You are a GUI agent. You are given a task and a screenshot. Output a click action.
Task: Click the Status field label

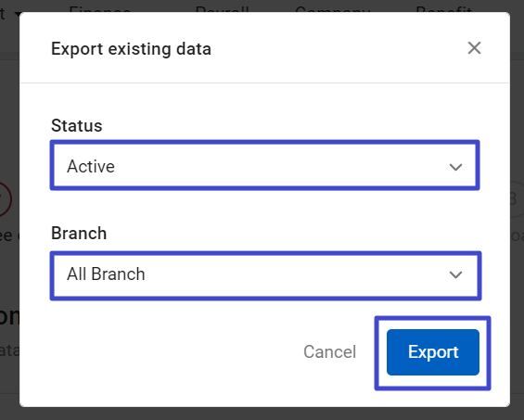click(x=77, y=126)
